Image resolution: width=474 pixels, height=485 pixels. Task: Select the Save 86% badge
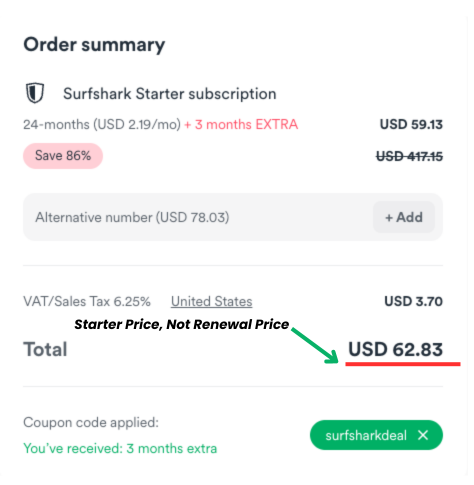63,156
